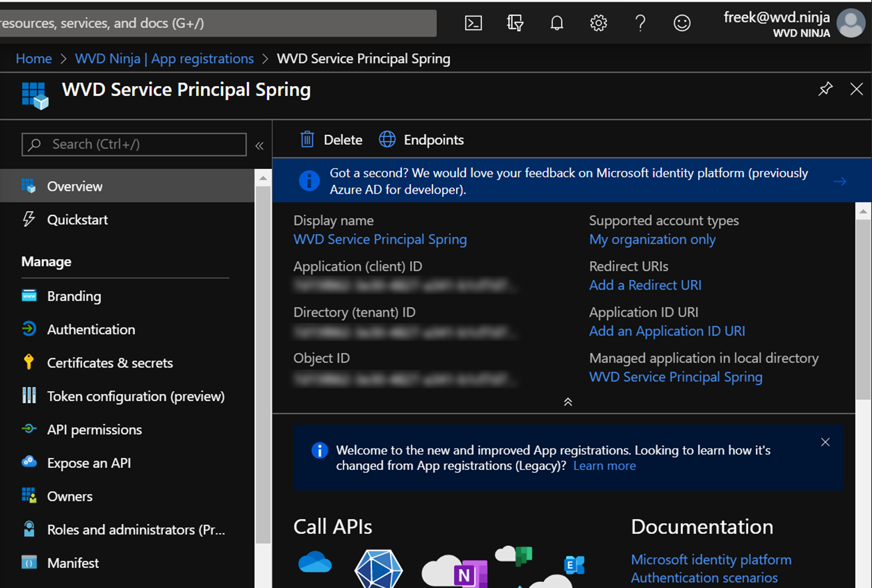Click Add a Redirect URI

point(645,285)
